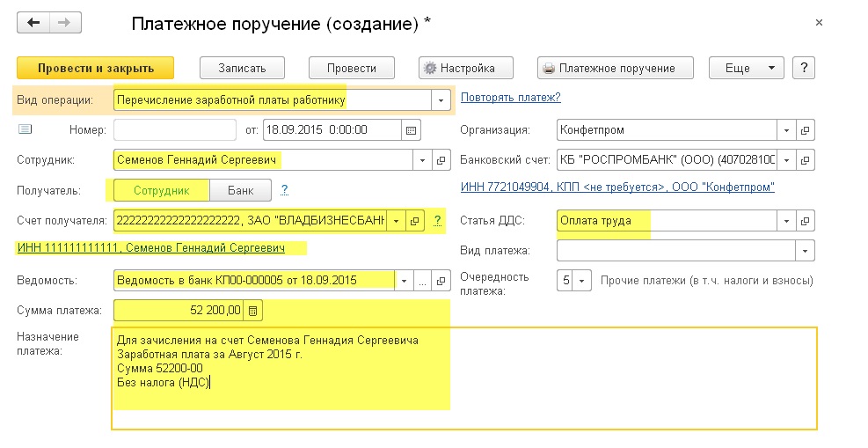Click the text Прочие платежи (в т.ч. налоги и взносы)

707,281
